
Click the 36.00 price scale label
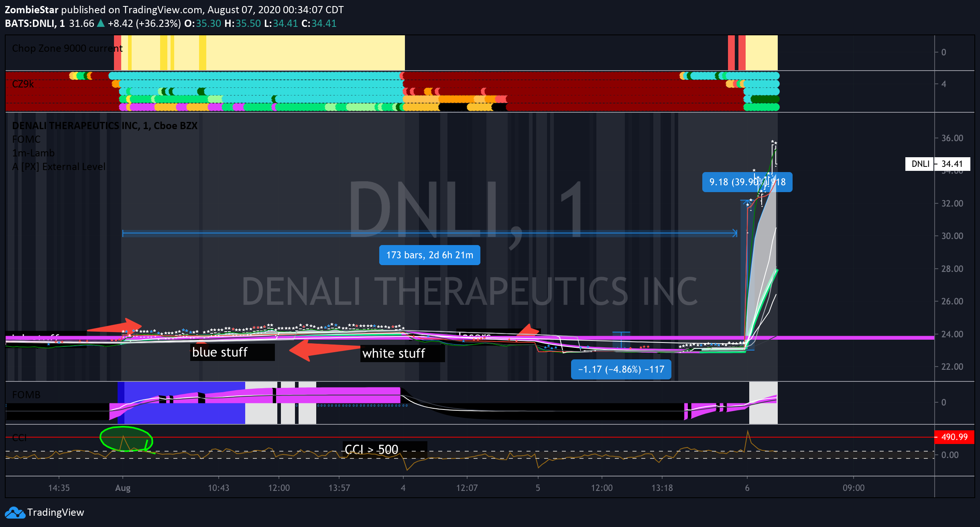click(x=952, y=138)
